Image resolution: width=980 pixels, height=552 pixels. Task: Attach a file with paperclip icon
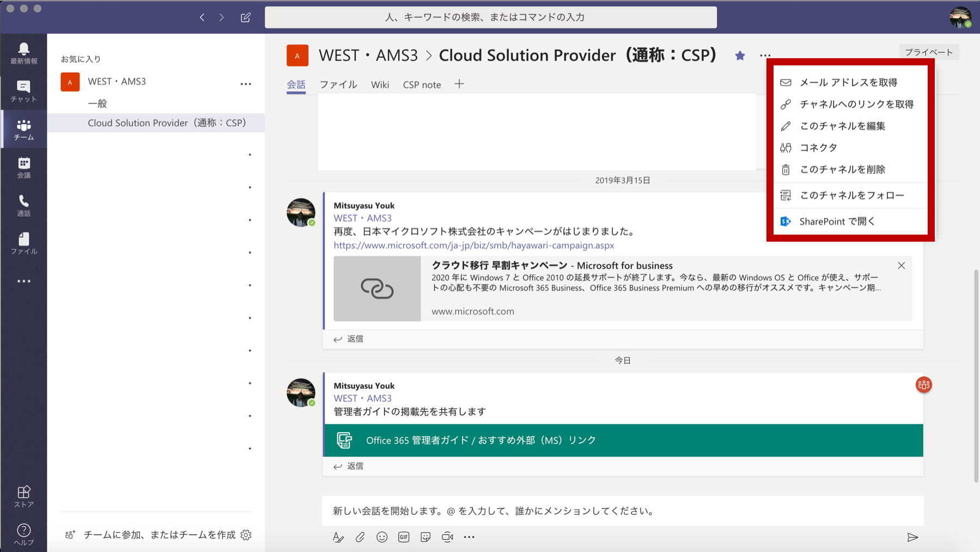pos(360,537)
